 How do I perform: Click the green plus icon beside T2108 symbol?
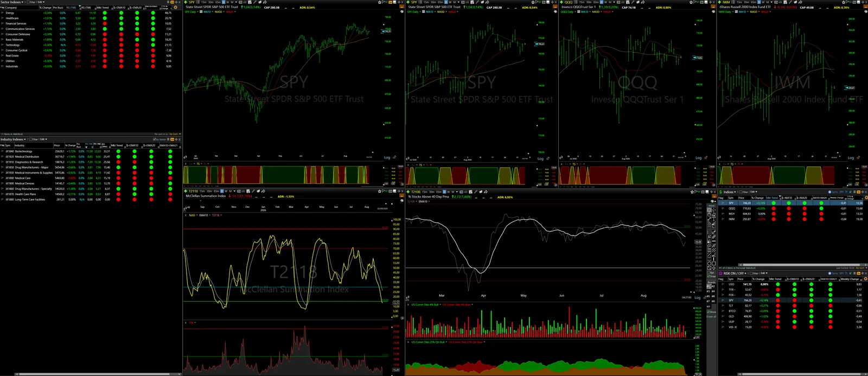(x=409, y=192)
